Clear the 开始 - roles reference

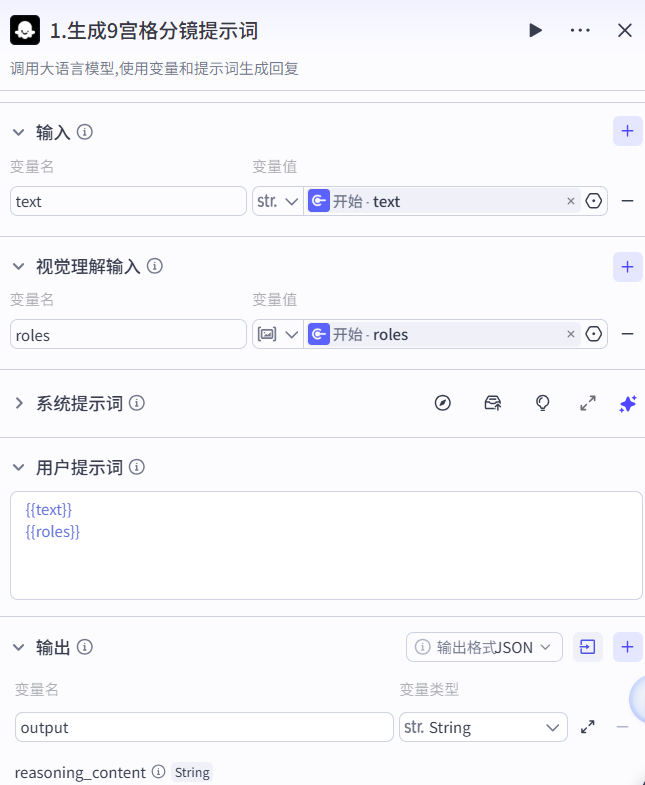pyautogui.click(x=570, y=334)
